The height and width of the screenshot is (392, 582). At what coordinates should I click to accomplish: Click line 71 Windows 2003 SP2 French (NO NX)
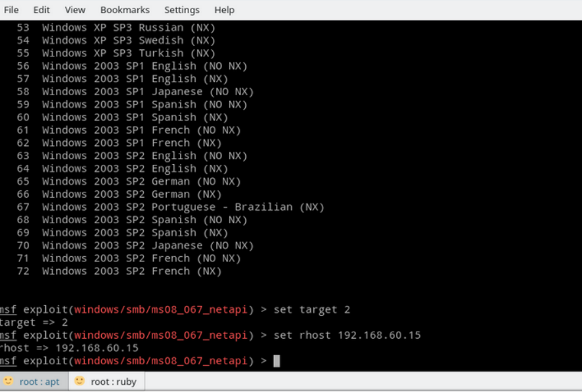[x=129, y=259]
